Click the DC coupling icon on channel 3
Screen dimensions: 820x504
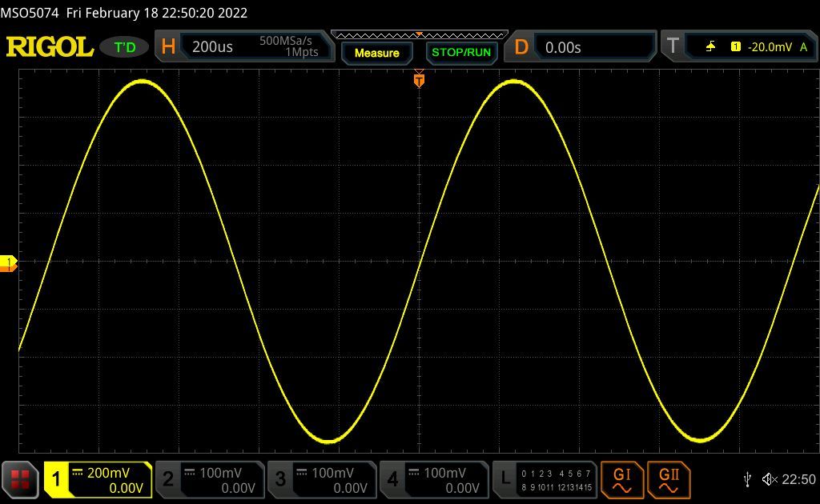pos(302,473)
